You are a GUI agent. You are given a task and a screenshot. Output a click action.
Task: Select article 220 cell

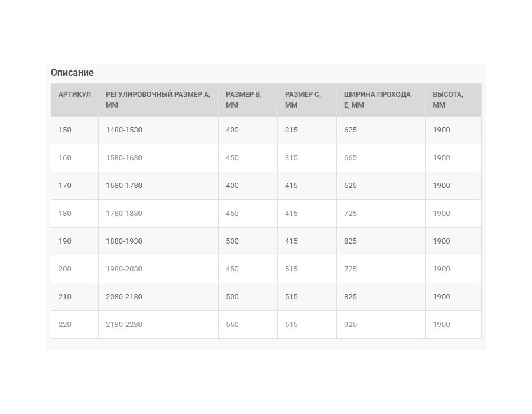[x=74, y=325]
